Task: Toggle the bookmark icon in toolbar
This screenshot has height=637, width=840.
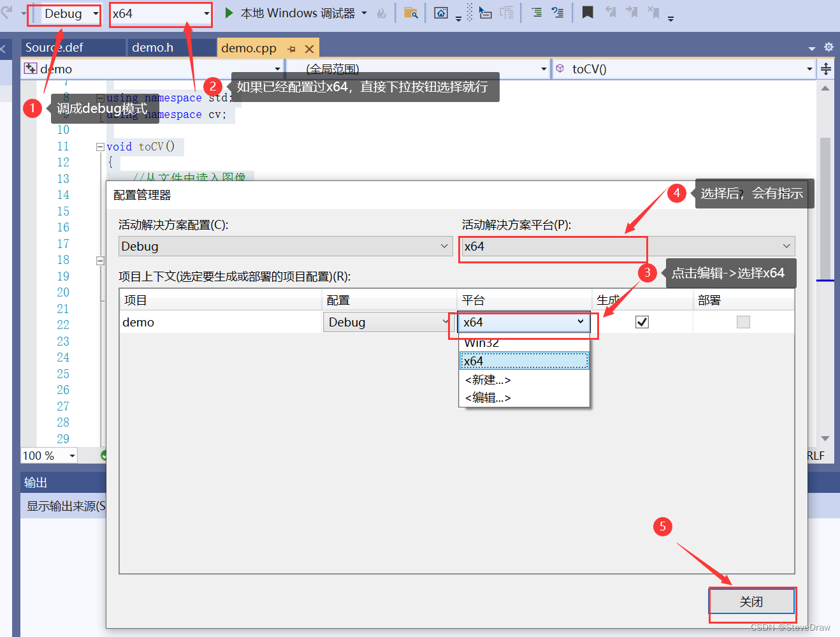Action: [x=588, y=13]
